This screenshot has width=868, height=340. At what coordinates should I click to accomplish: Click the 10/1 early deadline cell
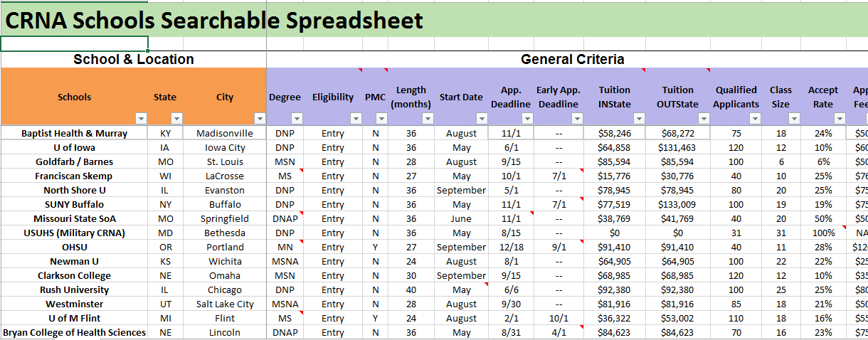[x=559, y=318]
